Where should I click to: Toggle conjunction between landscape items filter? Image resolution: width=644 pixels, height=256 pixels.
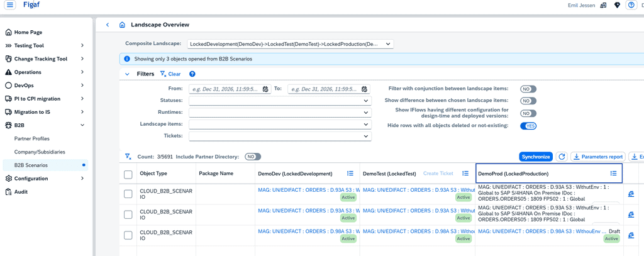pyautogui.click(x=528, y=89)
